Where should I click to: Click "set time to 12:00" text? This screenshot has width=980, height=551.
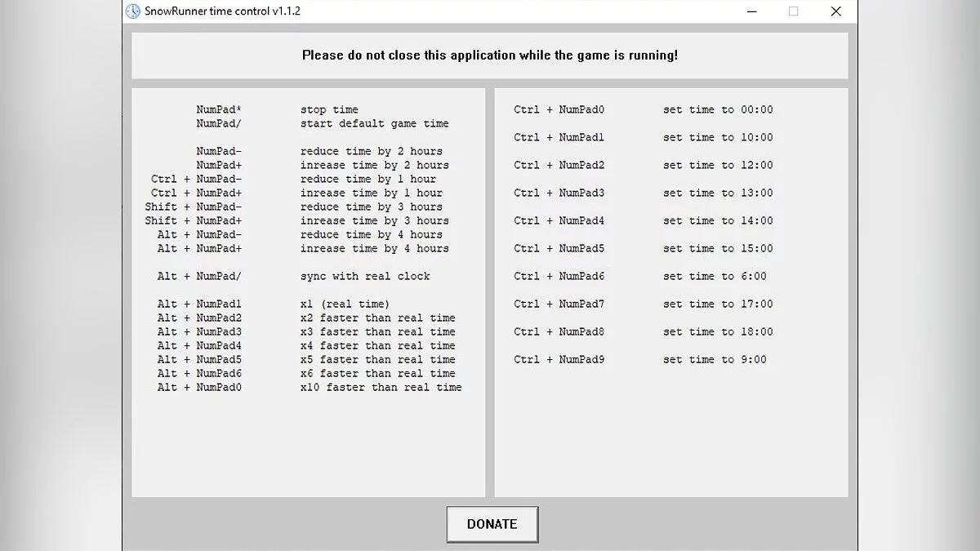click(718, 165)
